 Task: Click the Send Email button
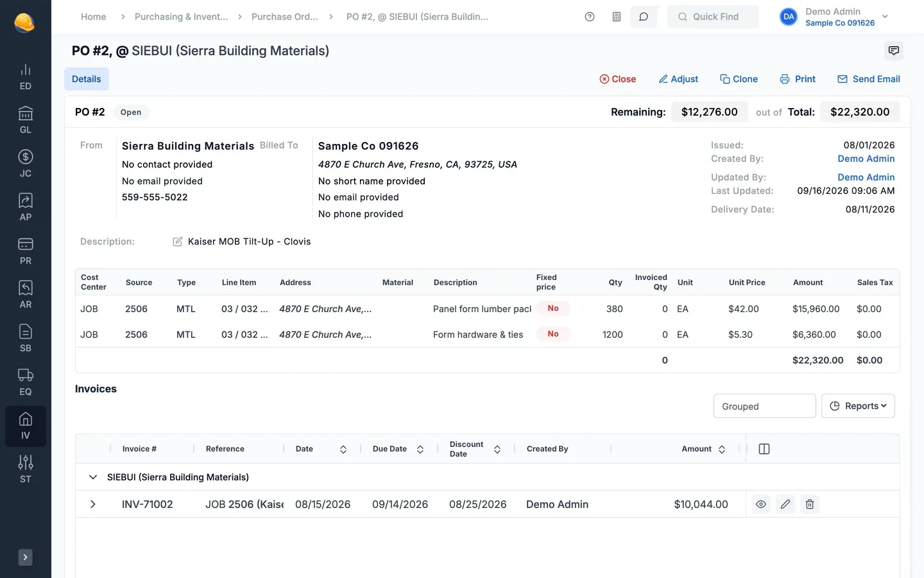[x=868, y=79]
